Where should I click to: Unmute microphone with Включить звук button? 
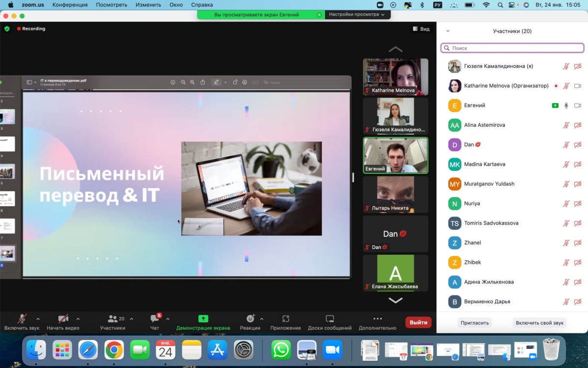pos(22,319)
